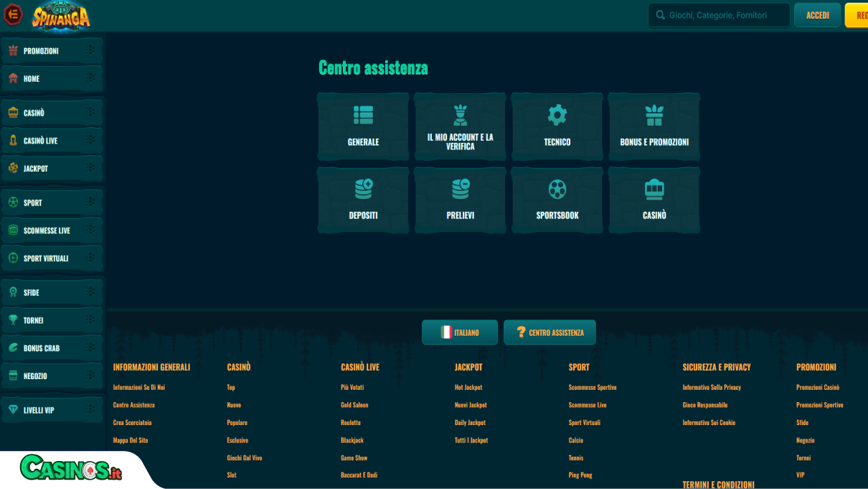Open the Generale help category label
Image resolution: width=868 pixels, height=489 pixels.
tap(363, 142)
